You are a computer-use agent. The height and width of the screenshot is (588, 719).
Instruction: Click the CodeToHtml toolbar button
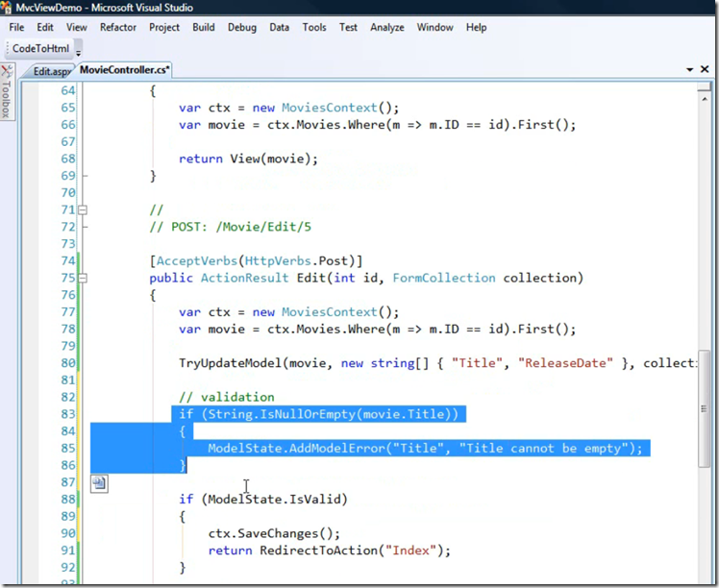click(x=40, y=49)
